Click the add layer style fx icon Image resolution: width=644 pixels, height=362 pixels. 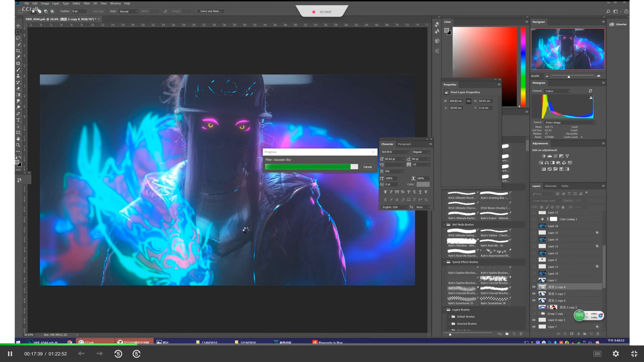tap(565, 334)
